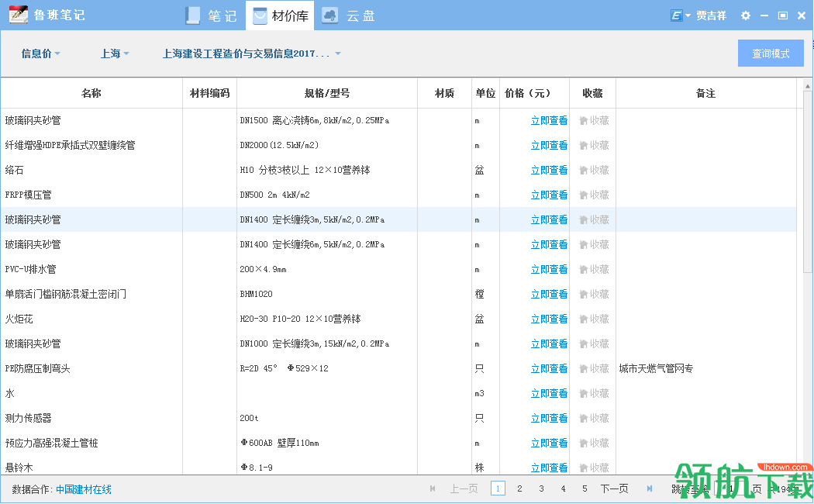Select the 测力传感器 row name

(x=29, y=419)
